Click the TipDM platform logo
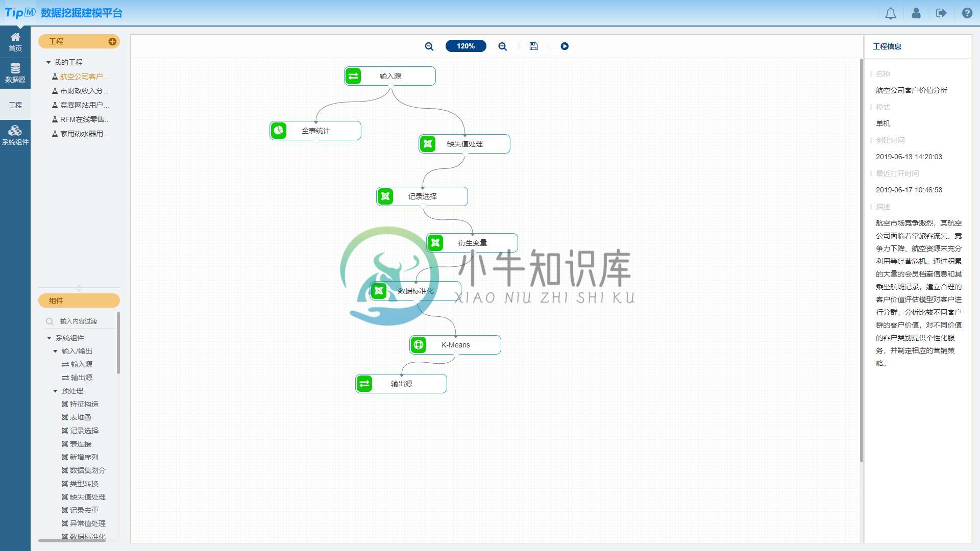 pyautogui.click(x=20, y=13)
